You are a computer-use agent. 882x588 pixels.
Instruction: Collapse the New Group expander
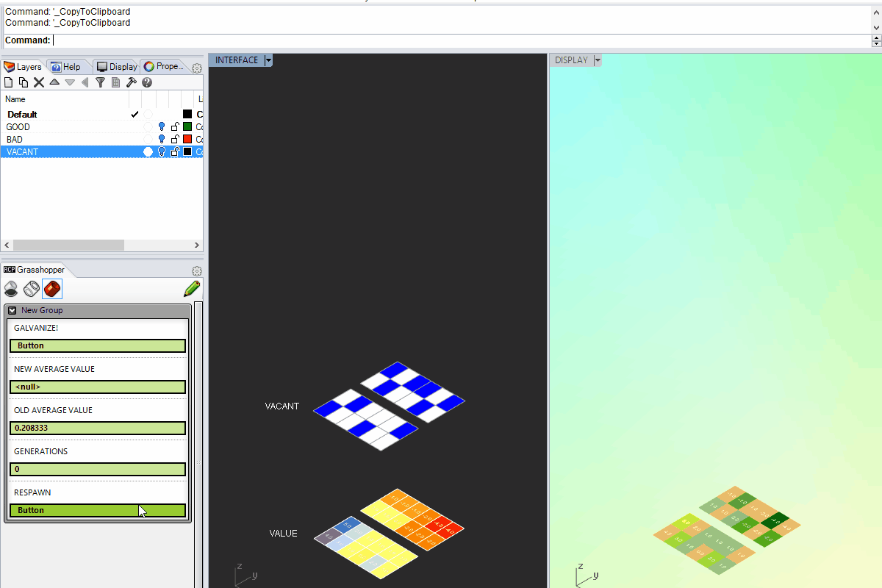coord(12,310)
